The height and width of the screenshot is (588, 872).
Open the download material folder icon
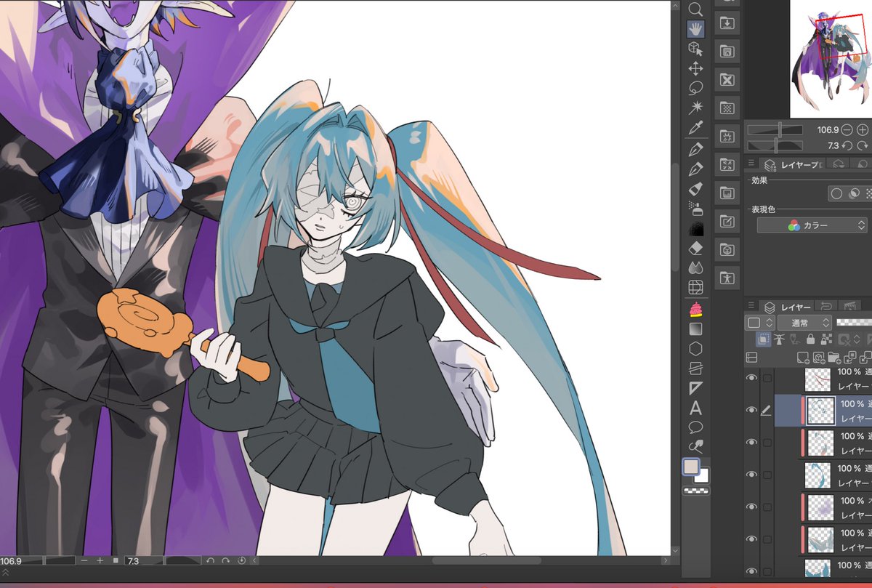[727, 23]
